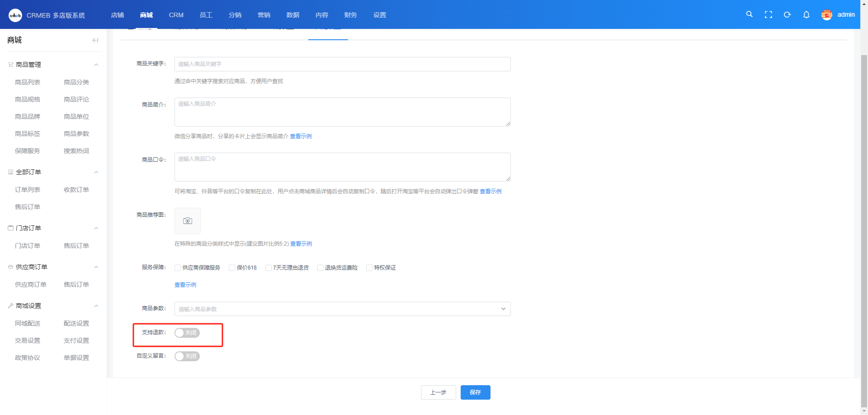This screenshot has width=868, height=415.
Task: Click the blue 保存 button
Action: (x=476, y=392)
